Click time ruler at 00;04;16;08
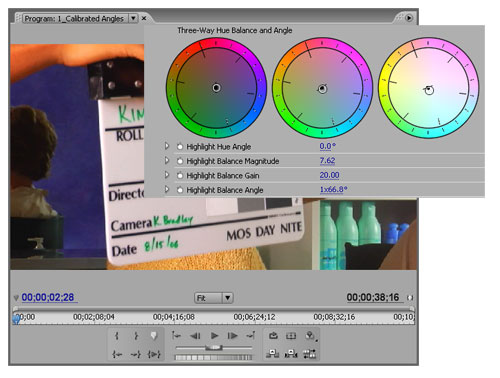Image resolution: width=500 pixels, height=378 pixels. pyautogui.click(x=174, y=317)
